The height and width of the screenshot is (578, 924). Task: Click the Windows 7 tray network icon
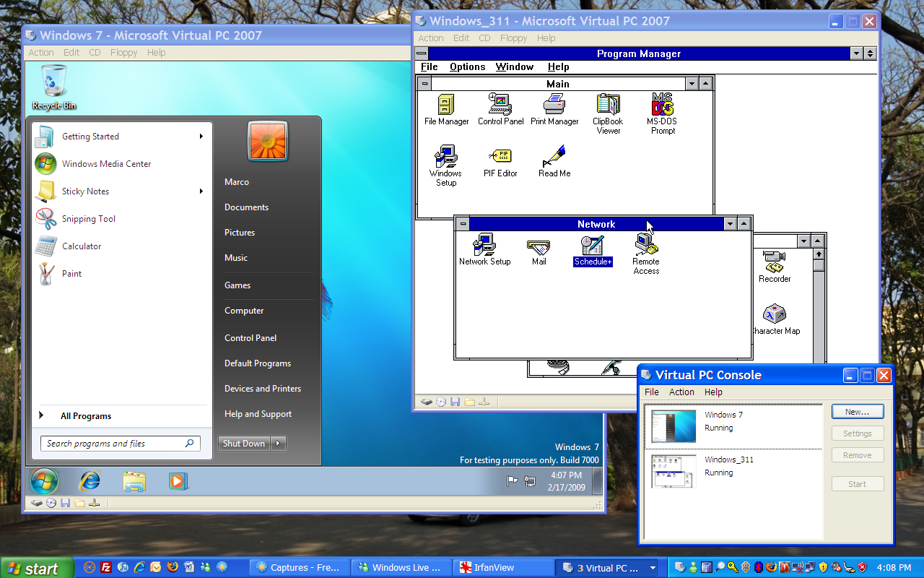tap(530, 481)
